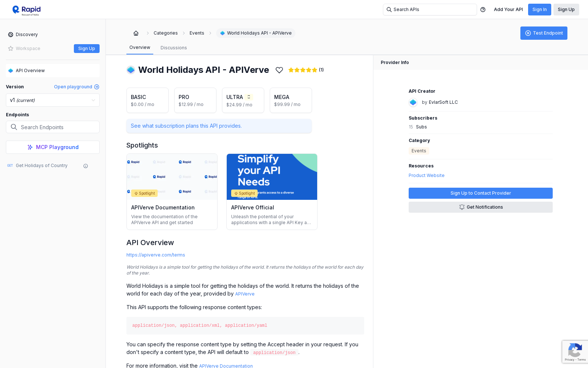Open the APIVerve Official spotlight thumbnail
This screenshot has height=368, width=588.
pos(272,177)
